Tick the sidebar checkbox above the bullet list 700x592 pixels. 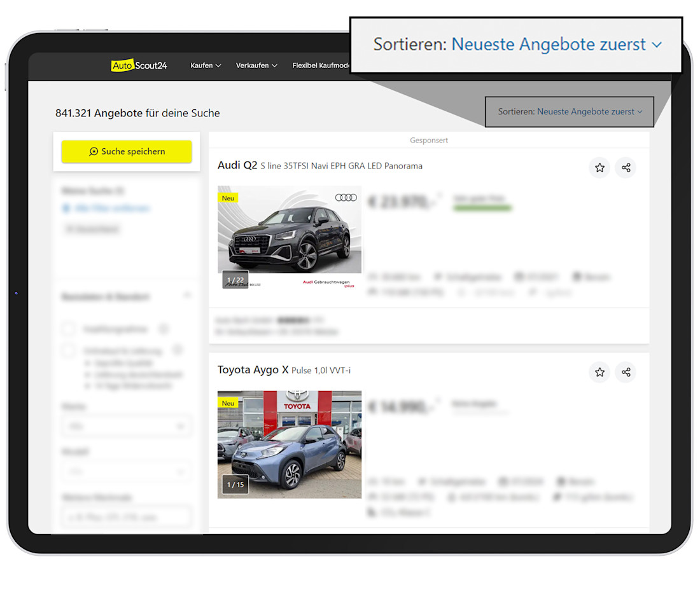pos(68,350)
